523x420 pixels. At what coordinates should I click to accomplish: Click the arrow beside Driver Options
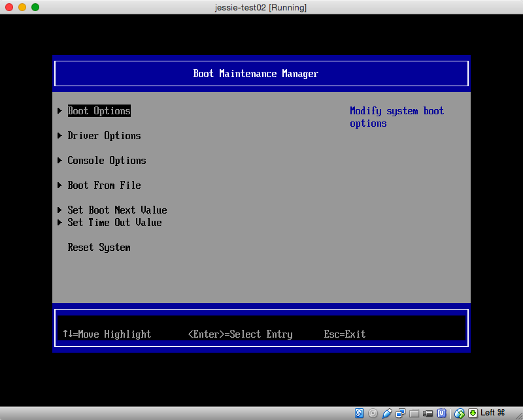point(59,135)
